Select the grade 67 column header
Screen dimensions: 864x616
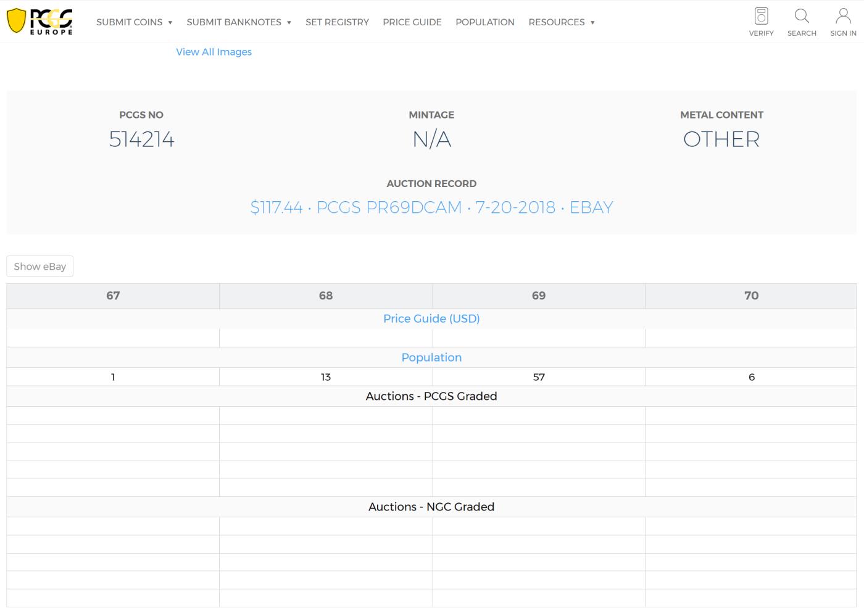click(113, 296)
